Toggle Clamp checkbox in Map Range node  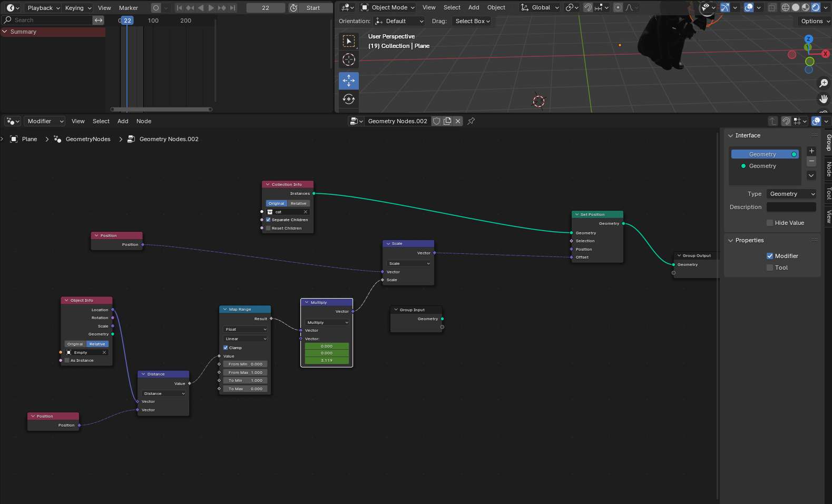click(x=226, y=348)
